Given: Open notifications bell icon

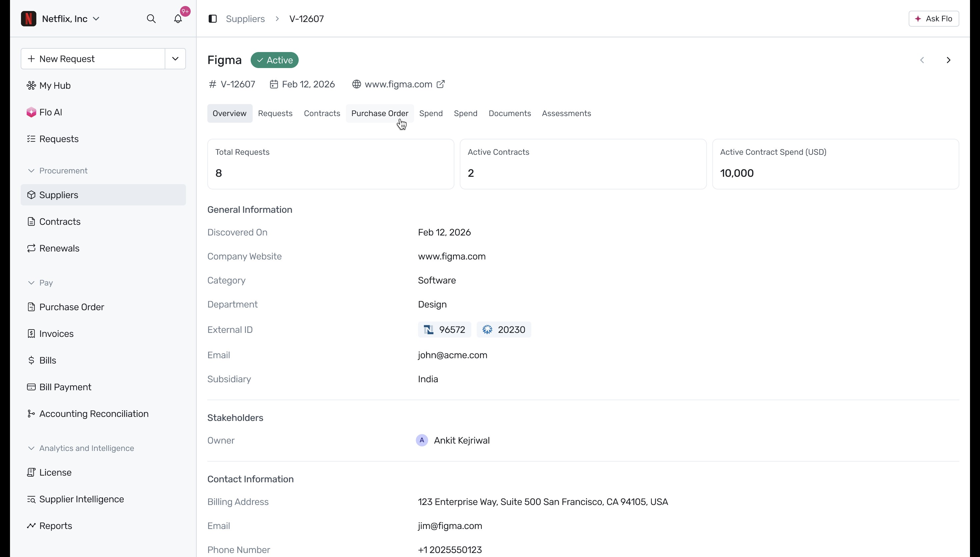Looking at the screenshot, I should [x=178, y=19].
